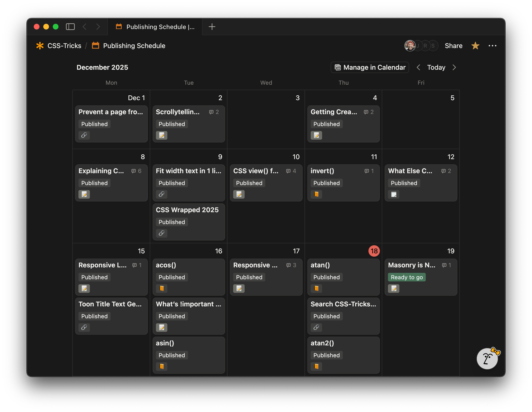The image size is (532, 412).
Task: Click the Share button
Action: point(454,46)
